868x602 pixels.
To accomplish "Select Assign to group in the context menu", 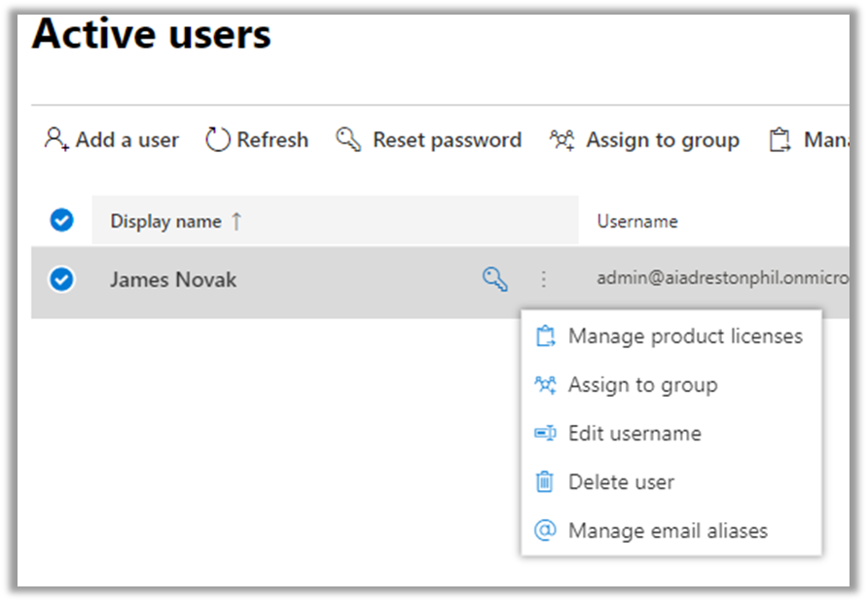I will click(642, 385).
